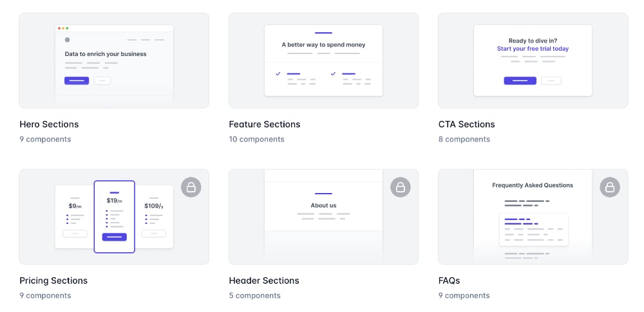Open the Feature Sections preview thumbnail

click(x=324, y=60)
